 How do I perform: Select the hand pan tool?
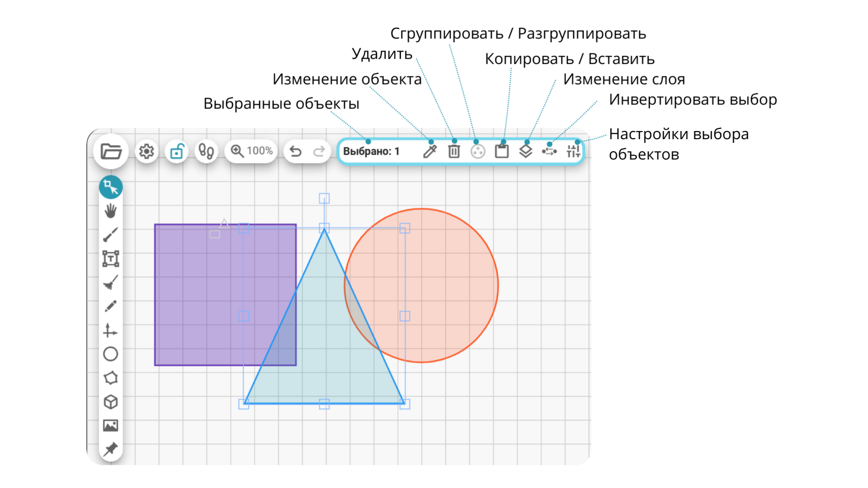[111, 211]
